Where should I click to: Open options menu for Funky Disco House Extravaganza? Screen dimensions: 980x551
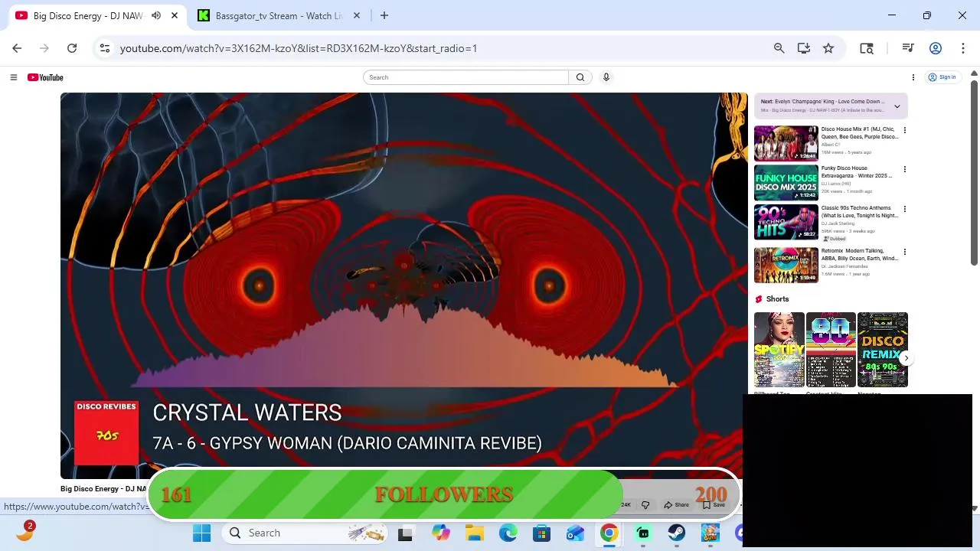point(904,170)
